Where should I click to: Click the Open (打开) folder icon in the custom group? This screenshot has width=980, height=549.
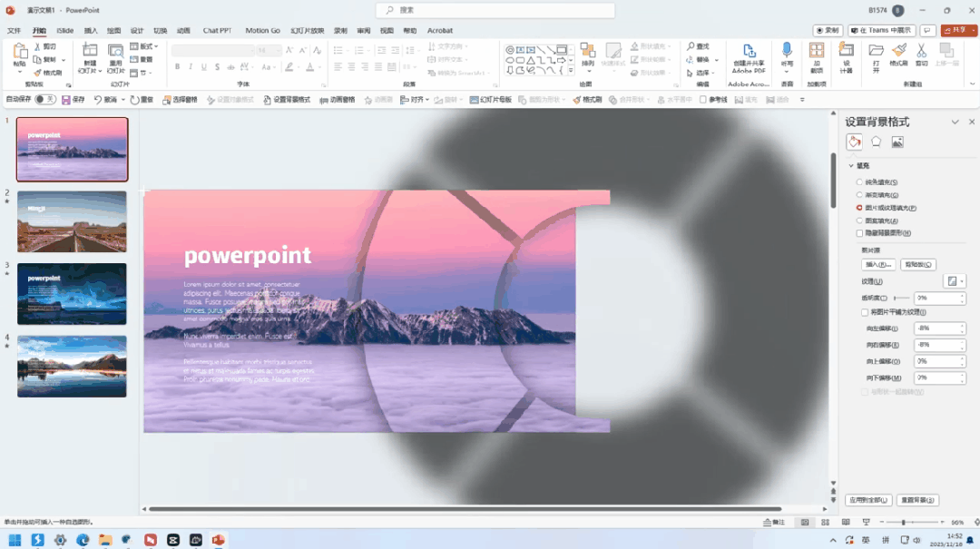(877, 51)
